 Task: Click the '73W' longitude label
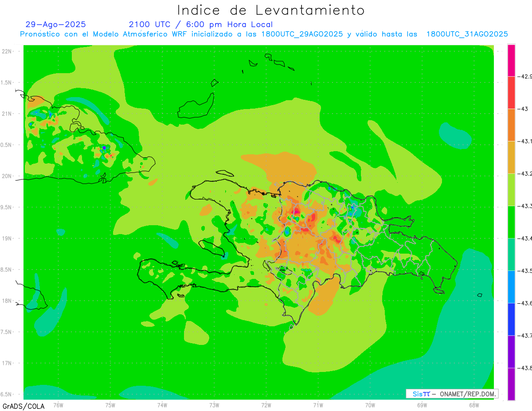pyautogui.click(x=214, y=405)
